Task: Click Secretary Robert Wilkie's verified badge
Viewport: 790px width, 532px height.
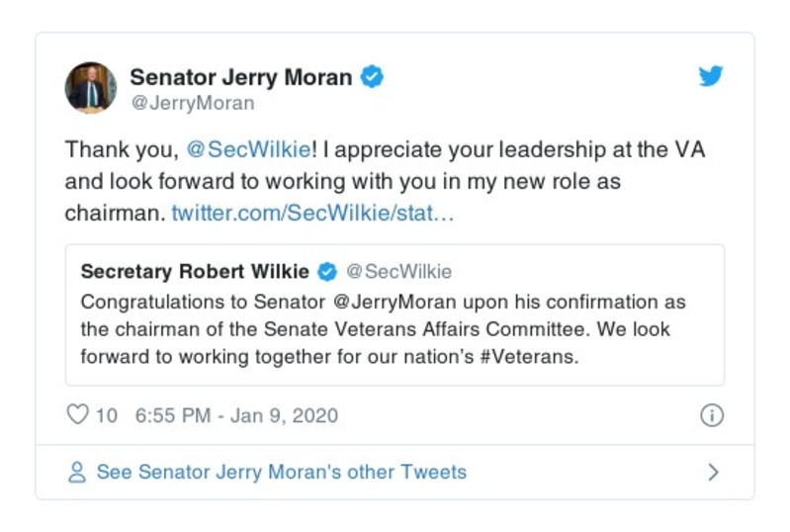Action: click(326, 272)
